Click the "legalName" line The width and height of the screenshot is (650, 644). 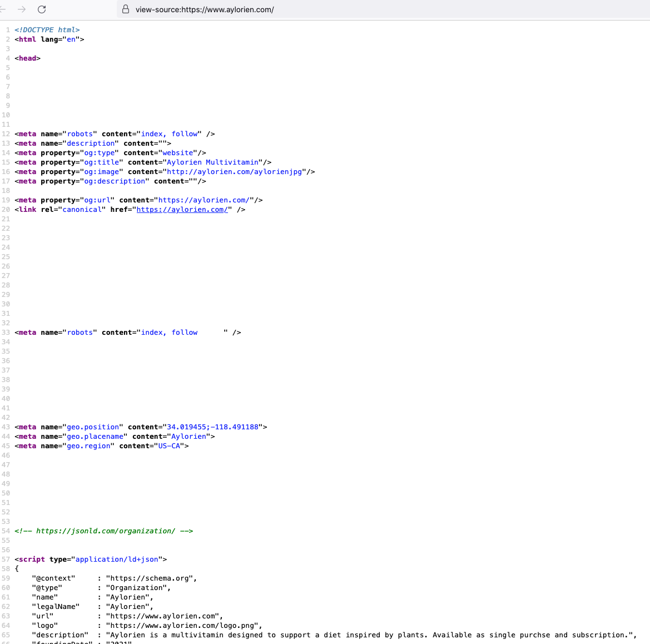coord(92,607)
